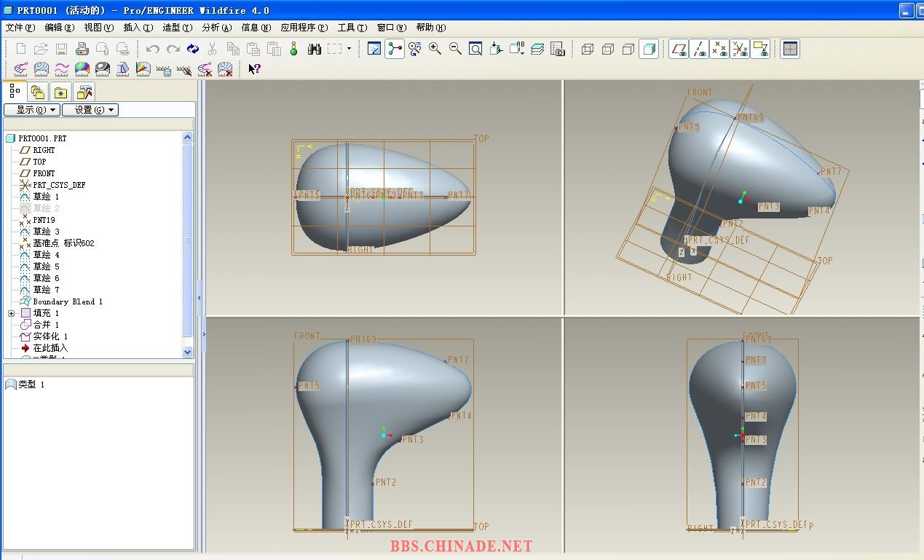Viewport: 924px width, 560px height.
Task: Open the saved view list icon
Action: (x=517, y=49)
